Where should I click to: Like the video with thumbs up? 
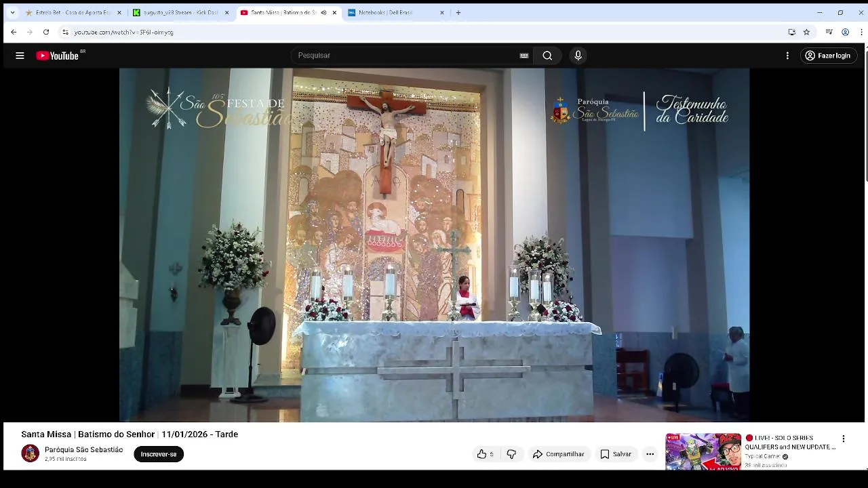point(485,454)
